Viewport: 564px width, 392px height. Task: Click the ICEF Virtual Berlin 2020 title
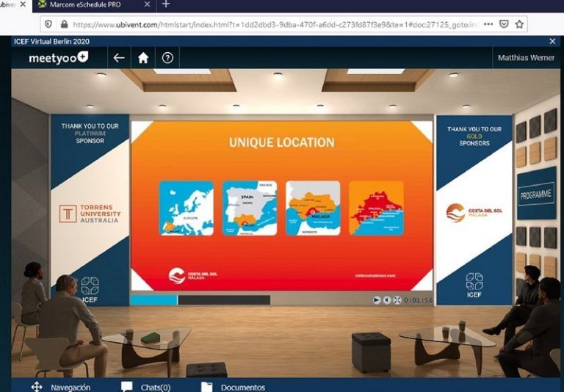pos(51,41)
